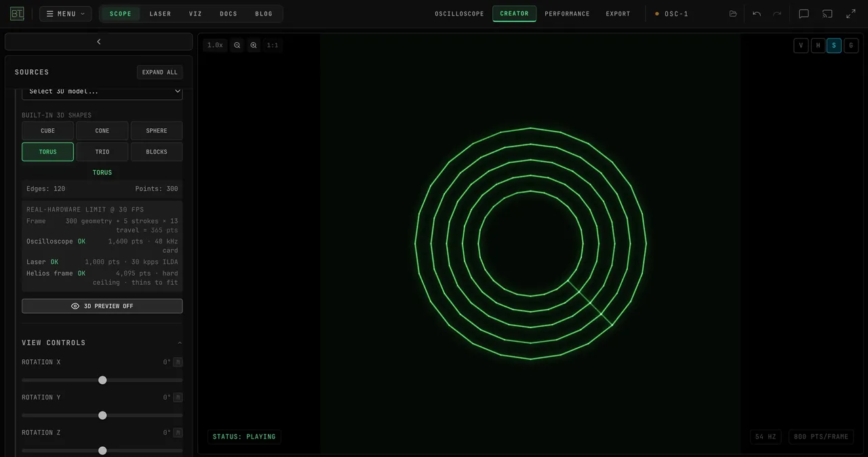Image resolution: width=868 pixels, height=457 pixels.
Task: Click the app logo icon at top left
Action: pos(17,14)
